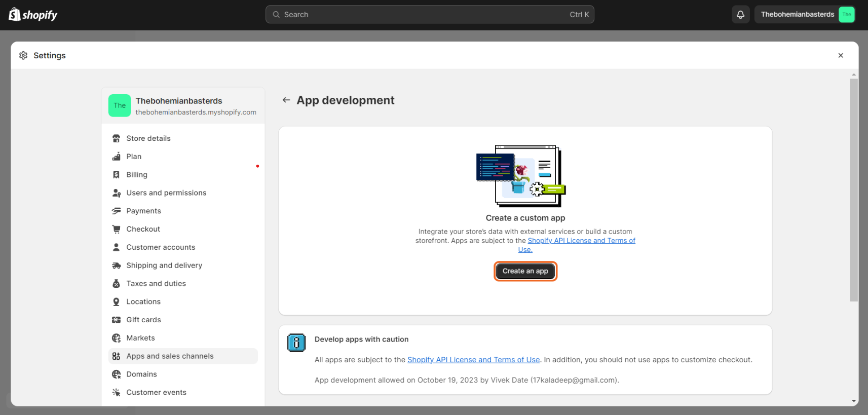Click the Create a custom app heading
This screenshot has width=868, height=415.
(x=525, y=218)
